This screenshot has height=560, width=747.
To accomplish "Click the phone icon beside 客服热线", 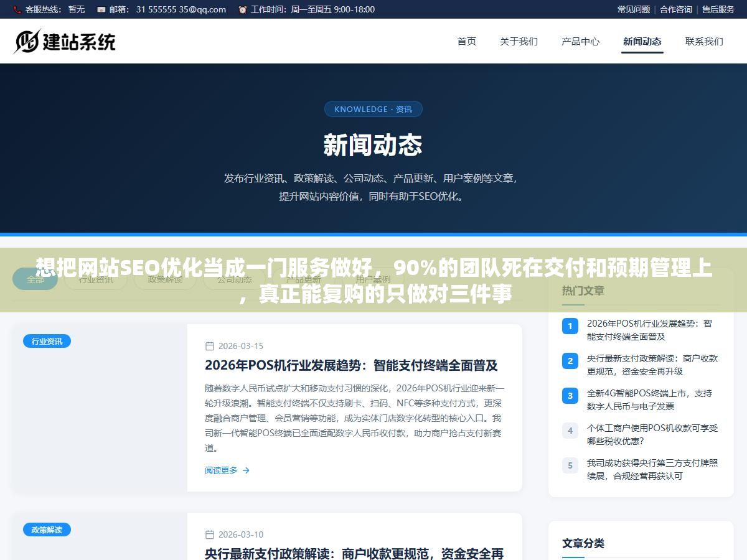I will point(17,9).
